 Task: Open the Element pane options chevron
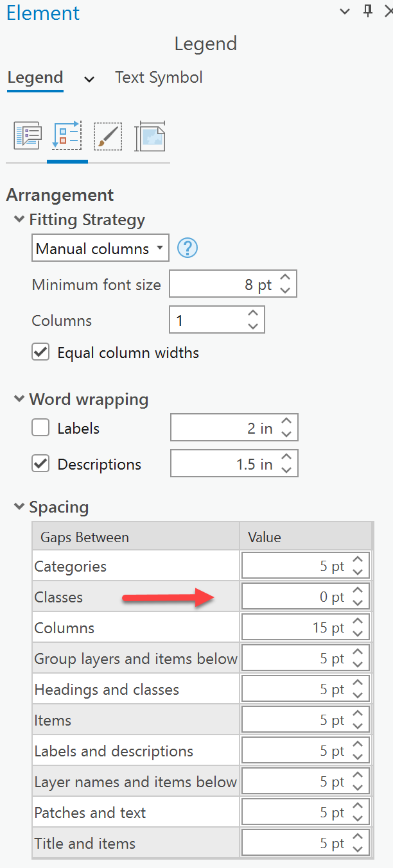click(x=345, y=12)
